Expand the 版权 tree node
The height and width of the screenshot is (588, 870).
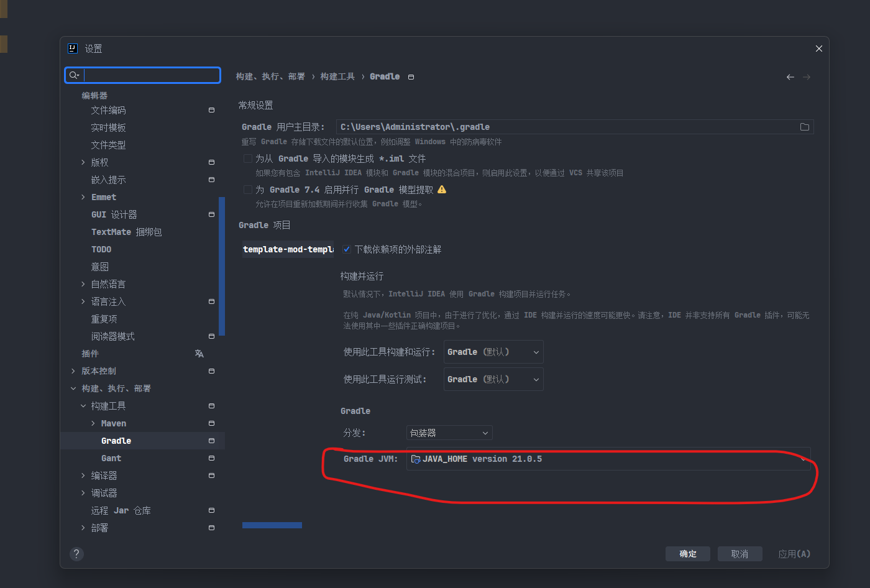point(83,162)
